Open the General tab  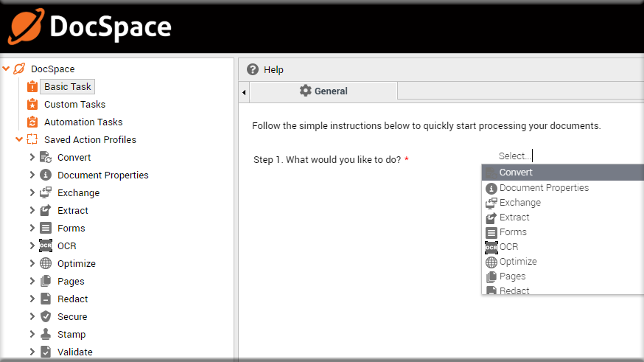pyautogui.click(x=323, y=91)
